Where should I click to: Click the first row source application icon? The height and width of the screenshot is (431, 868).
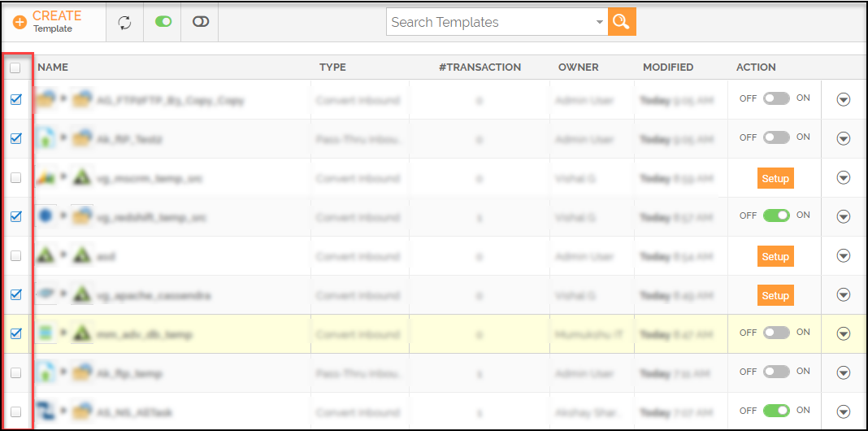(x=46, y=99)
